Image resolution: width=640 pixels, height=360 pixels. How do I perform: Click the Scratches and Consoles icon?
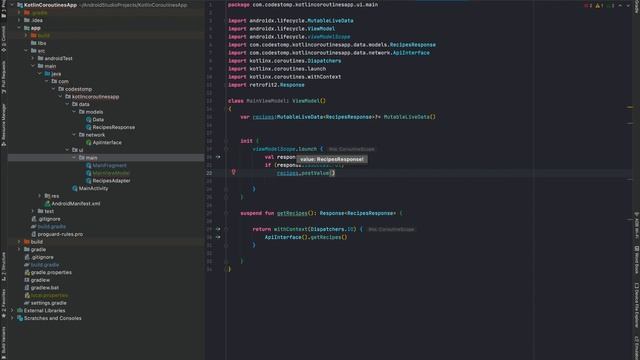coord(20,318)
